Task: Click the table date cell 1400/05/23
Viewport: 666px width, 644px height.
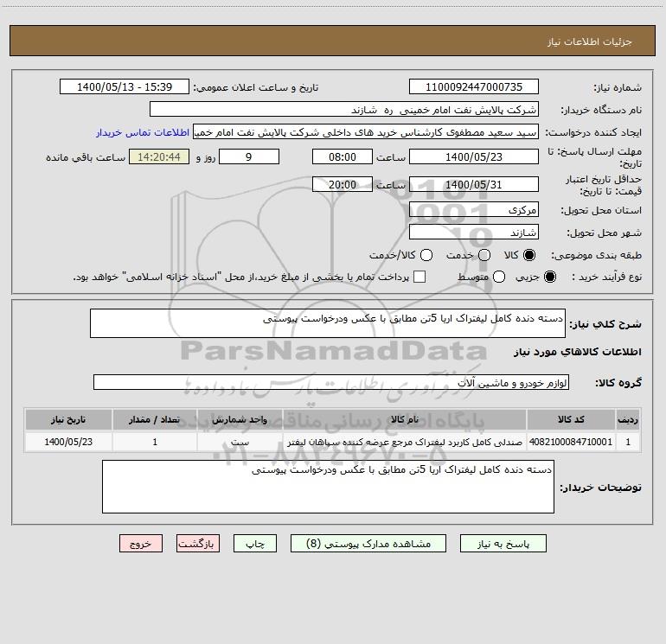Action: click(68, 442)
